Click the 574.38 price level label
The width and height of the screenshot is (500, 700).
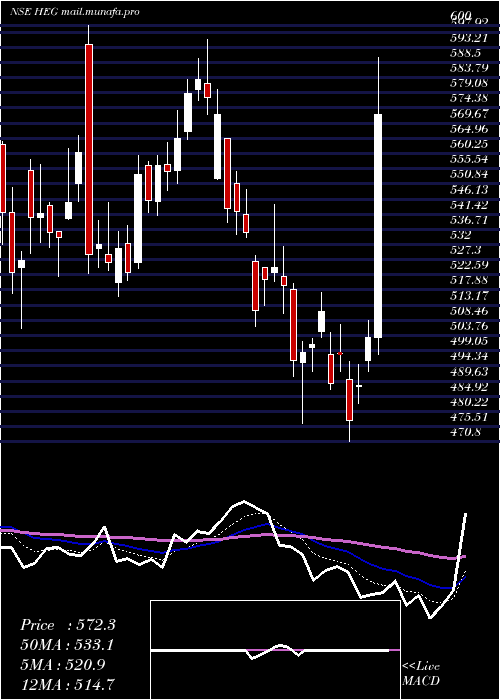(x=468, y=98)
